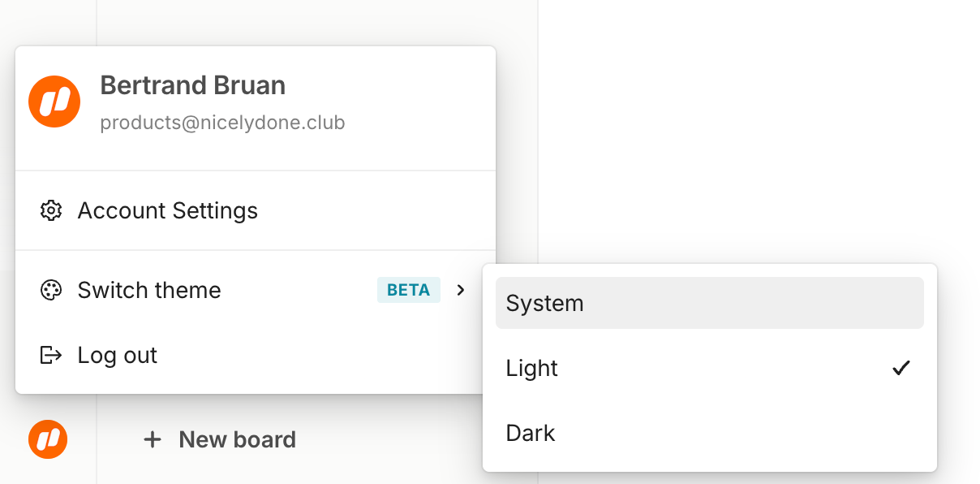Click the Switch theme palette icon
980x484 pixels.
[51, 290]
